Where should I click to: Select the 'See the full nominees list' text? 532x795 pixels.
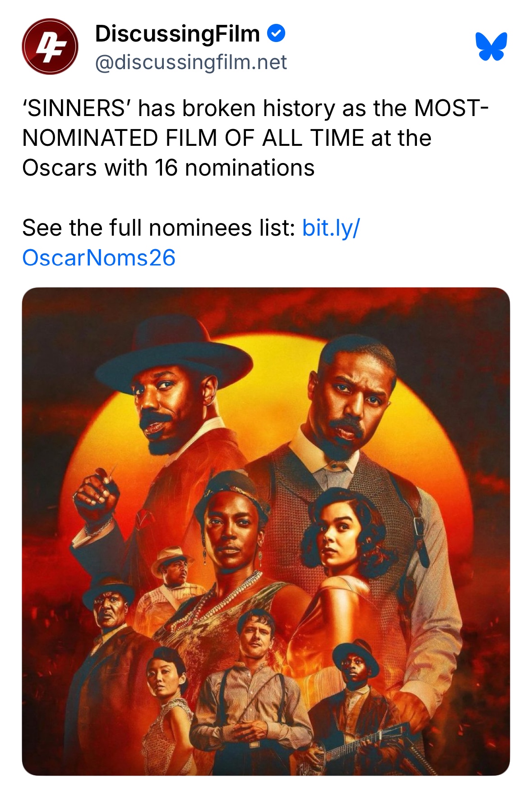pyautogui.click(x=158, y=228)
